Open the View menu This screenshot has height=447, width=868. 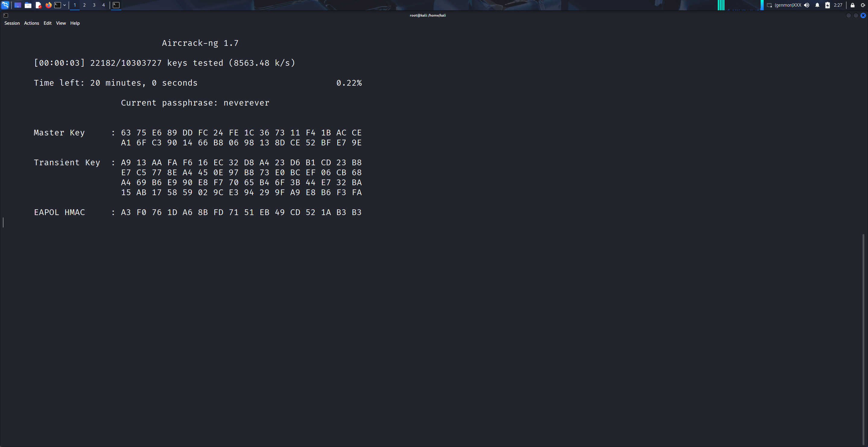pyautogui.click(x=61, y=23)
